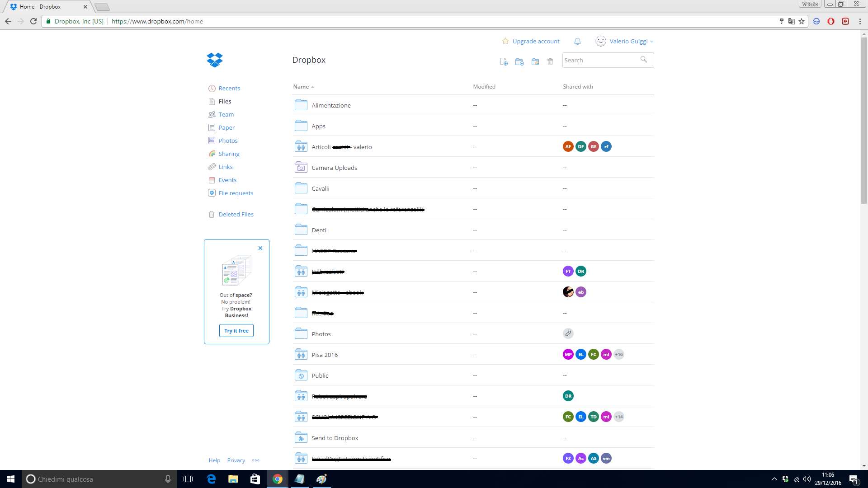This screenshot has height=488, width=868.
Task: Open Events in sidebar
Action: (227, 180)
